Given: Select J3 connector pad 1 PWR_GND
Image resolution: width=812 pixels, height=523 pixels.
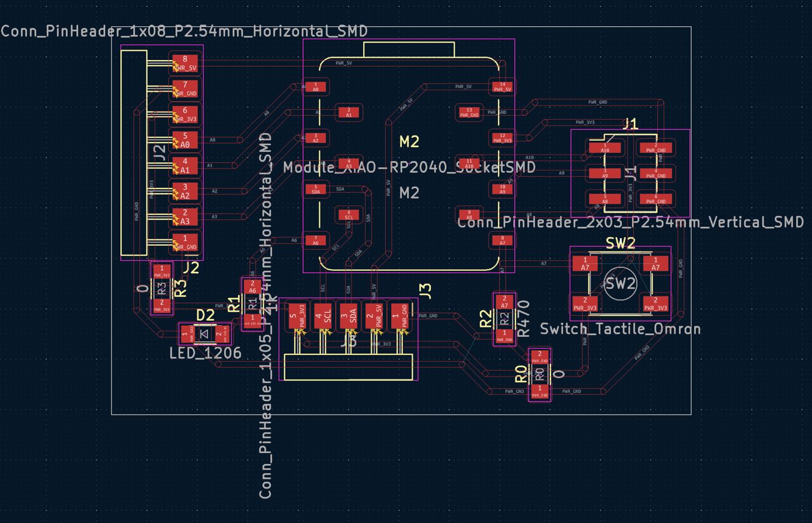Looking at the screenshot, I should (x=399, y=316).
